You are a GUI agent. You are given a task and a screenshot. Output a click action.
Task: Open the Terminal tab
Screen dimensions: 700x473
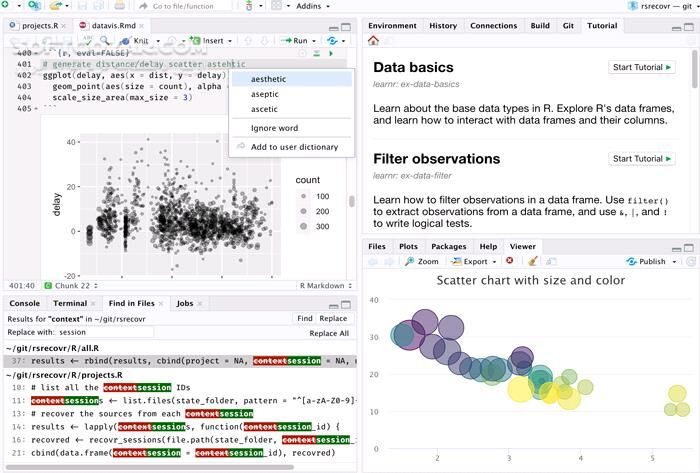[70, 303]
